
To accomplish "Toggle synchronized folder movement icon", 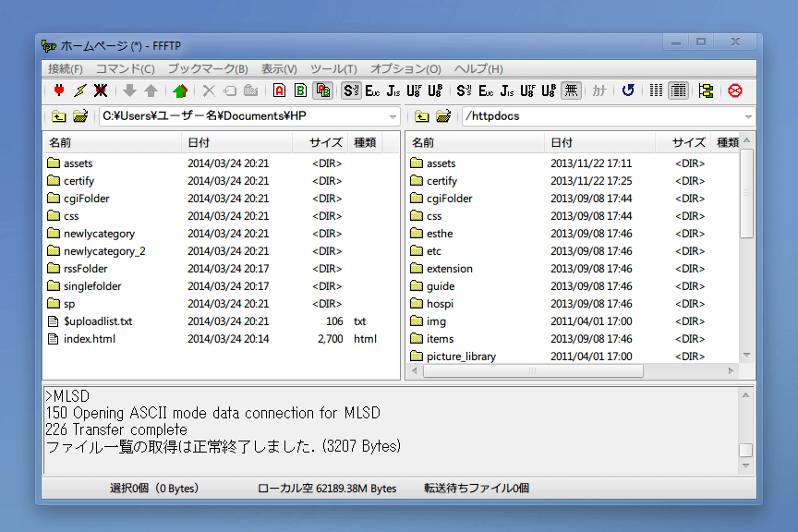I will click(706, 91).
